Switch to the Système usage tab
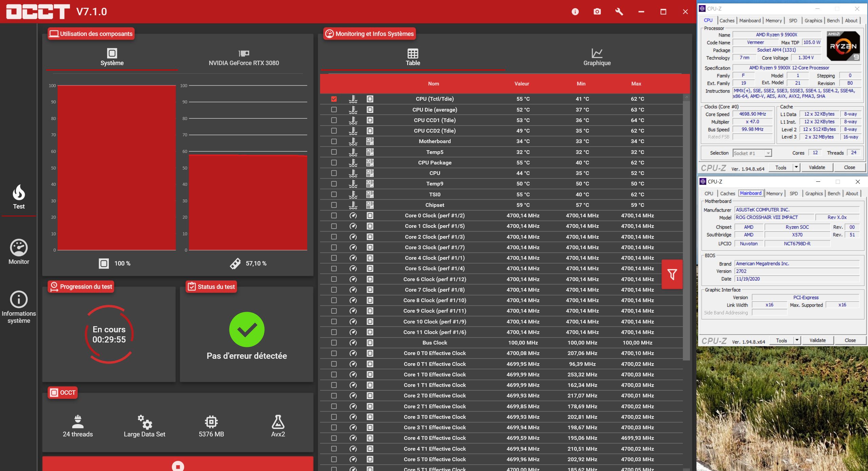 coord(112,57)
